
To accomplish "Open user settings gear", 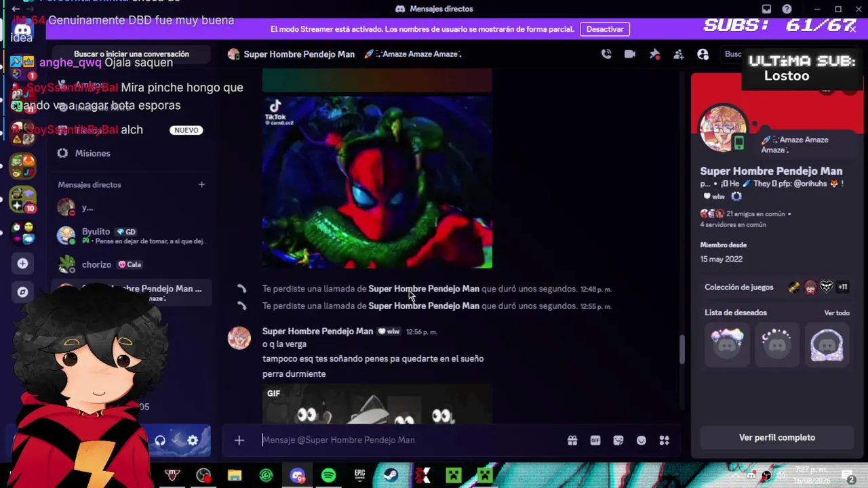I will pyautogui.click(x=193, y=441).
